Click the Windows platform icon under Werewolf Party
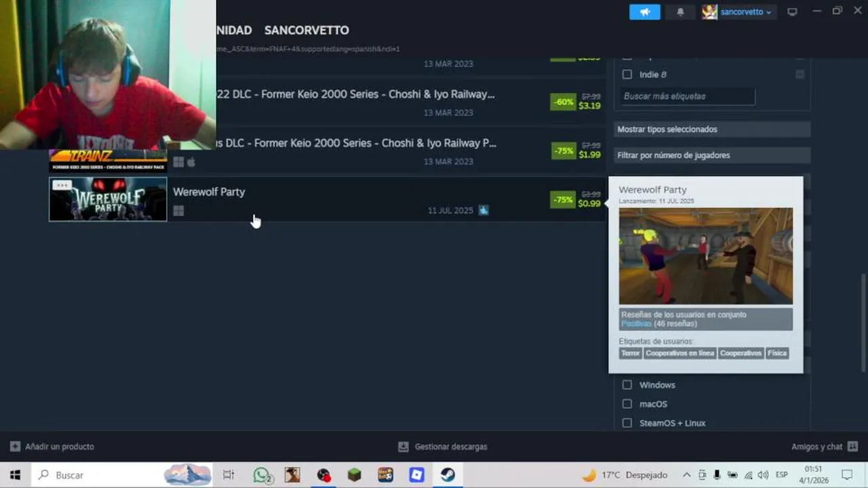 [178, 211]
